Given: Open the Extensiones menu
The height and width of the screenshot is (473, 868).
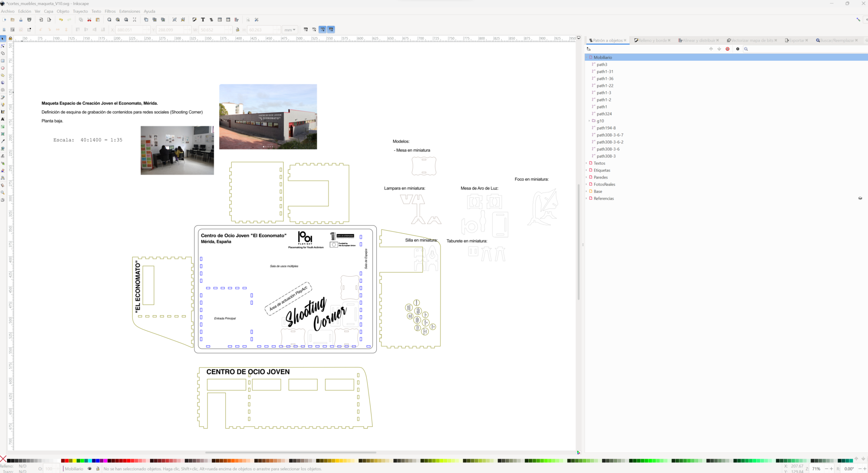Looking at the screenshot, I should pyautogui.click(x=129, y=11).
